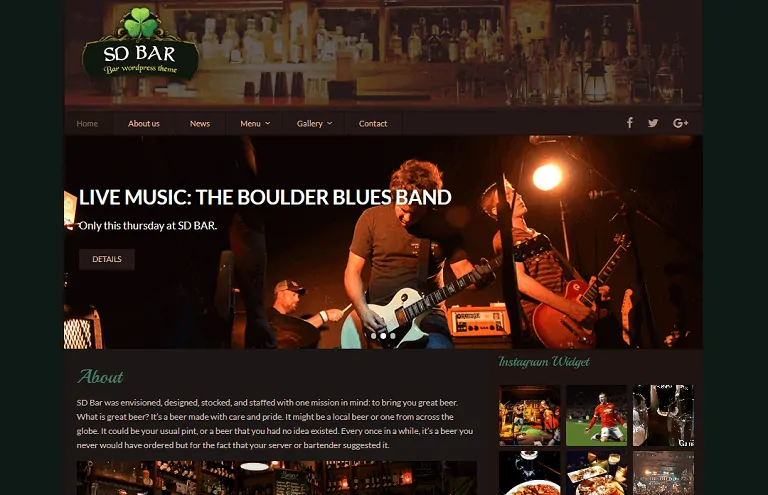Open the beer glasses Instagram thumbnail
This screenshot has width=768, height=495.
click(x=663, y=415)
